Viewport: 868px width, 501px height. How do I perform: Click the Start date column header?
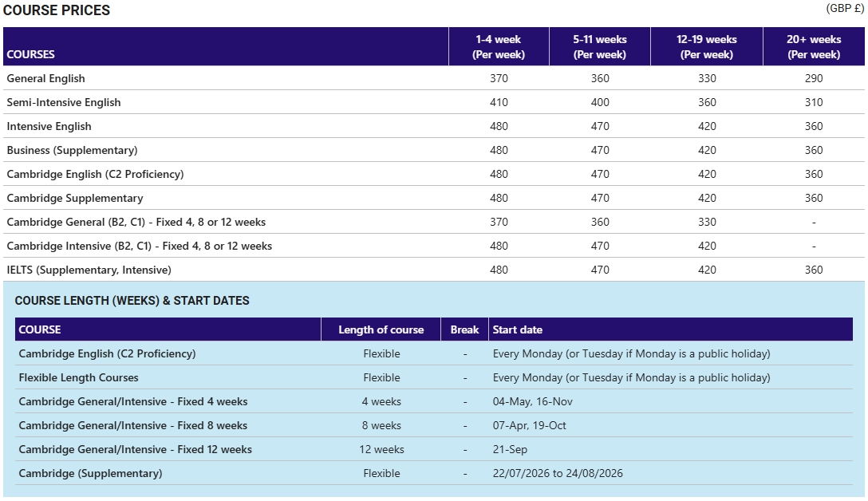tap(517, 329)
